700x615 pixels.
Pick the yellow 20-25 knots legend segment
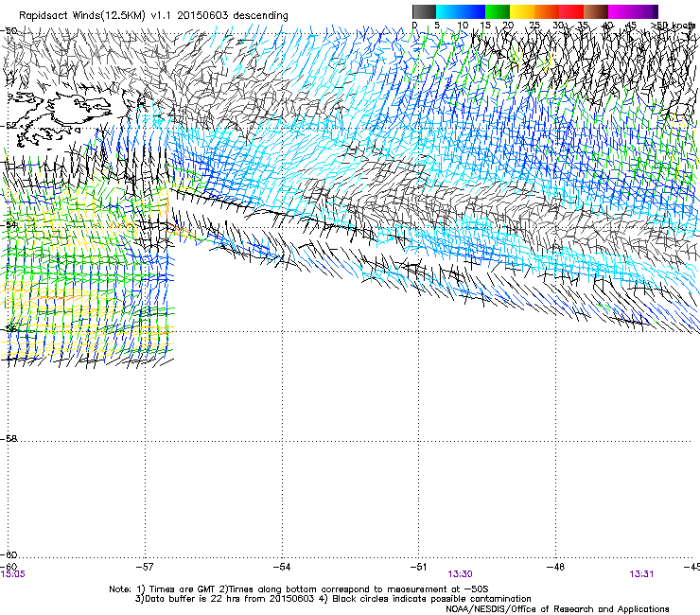coord(522,11)
